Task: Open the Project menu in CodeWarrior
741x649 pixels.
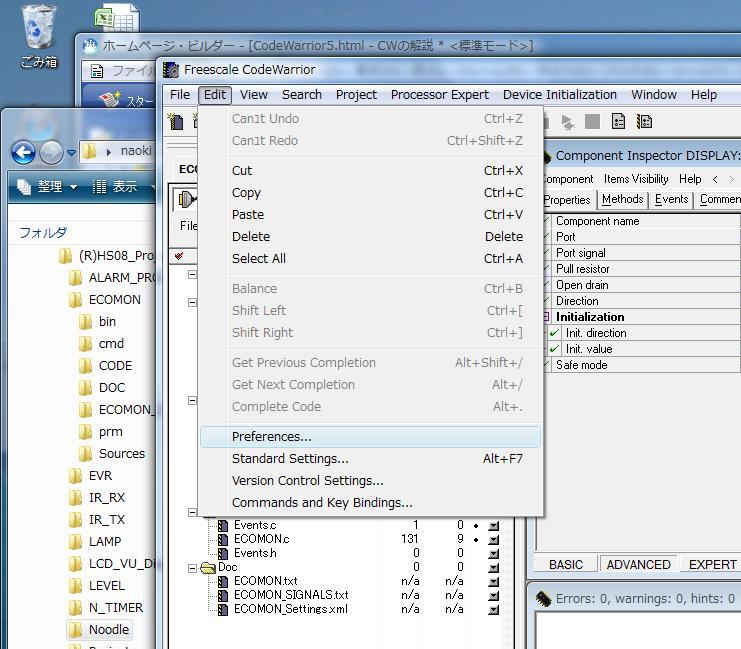Action: tap(356, 95)
